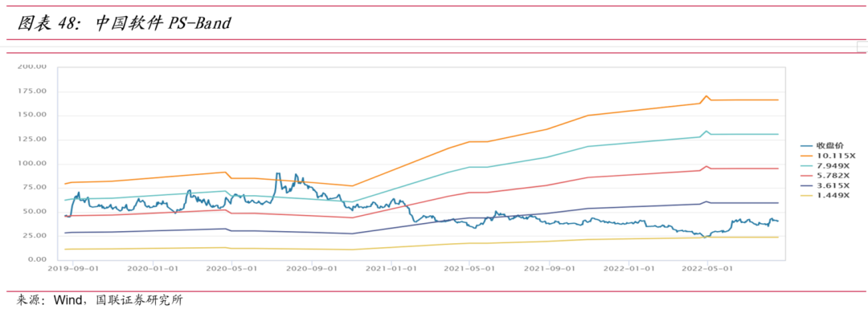
Task: Click the 50.00 y-axis label
Action: (x=35, y=212)
